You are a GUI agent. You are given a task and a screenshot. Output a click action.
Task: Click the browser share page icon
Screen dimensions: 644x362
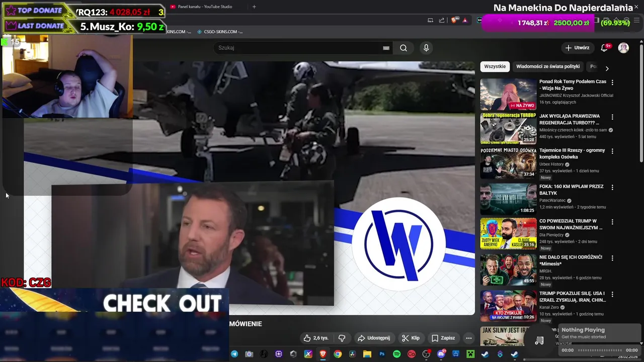[x=442, y=20]
